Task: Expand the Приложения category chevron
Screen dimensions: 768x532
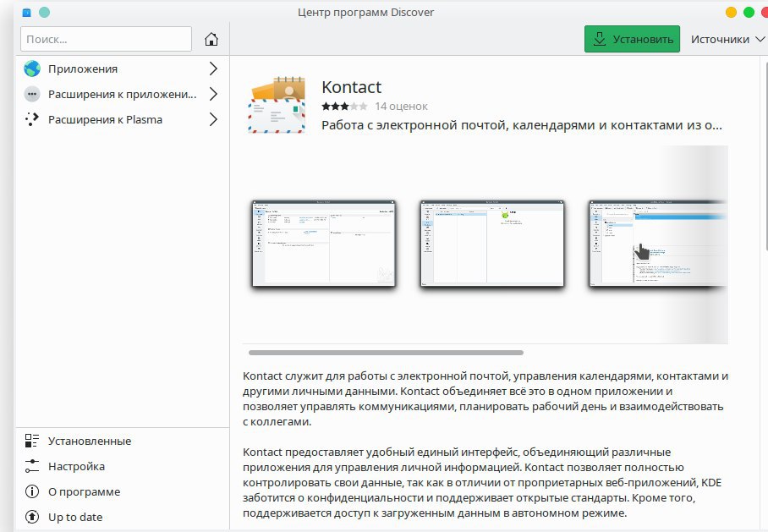Action: click(x=213, y=69)
